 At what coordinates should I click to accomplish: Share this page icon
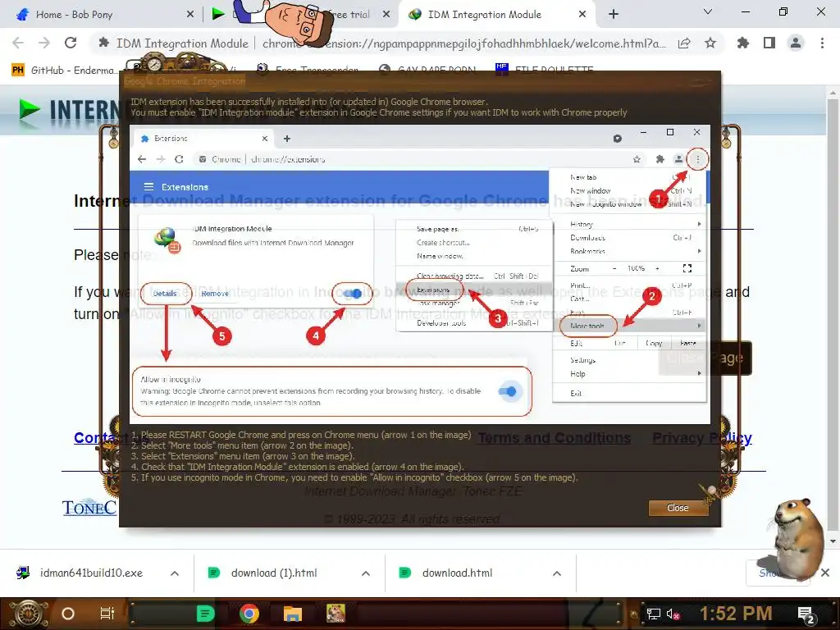click(684, 43)
